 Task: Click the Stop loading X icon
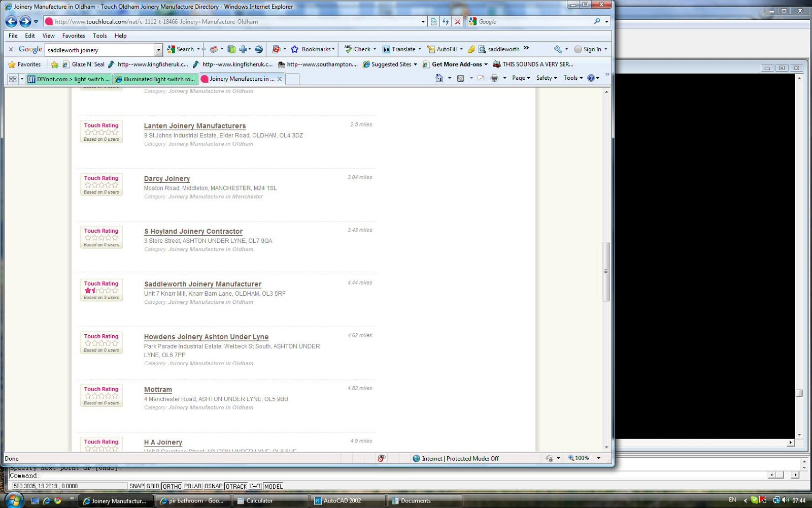pyautogui.click(x=458, y=22)
